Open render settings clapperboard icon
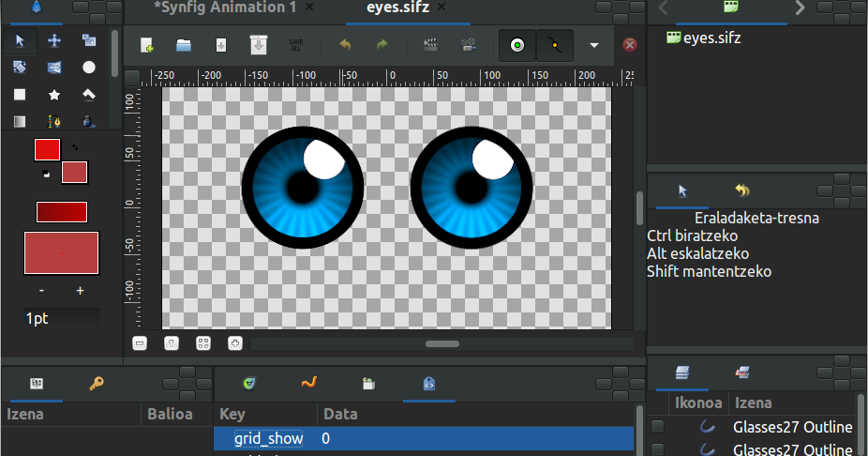 click(x=430, y=45)
